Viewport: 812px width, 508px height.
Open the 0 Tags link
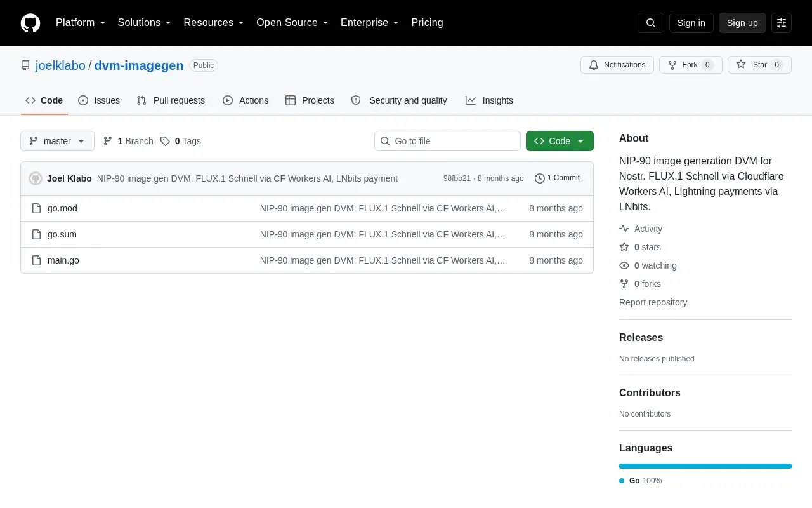pyautogui.click(x=181, y=141)
